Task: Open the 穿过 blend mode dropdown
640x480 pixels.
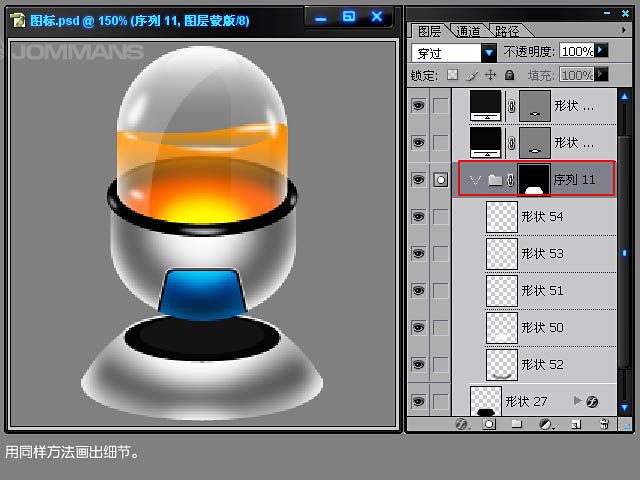Action: [x=489, y=53]
